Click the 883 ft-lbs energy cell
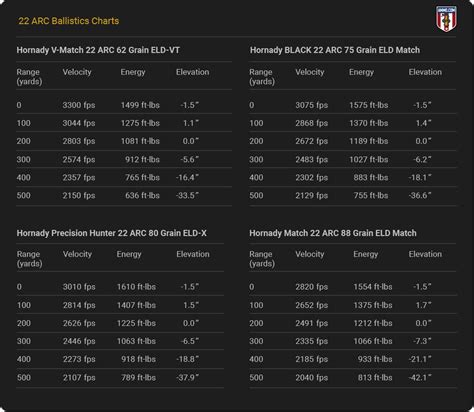 pos(371,178)
